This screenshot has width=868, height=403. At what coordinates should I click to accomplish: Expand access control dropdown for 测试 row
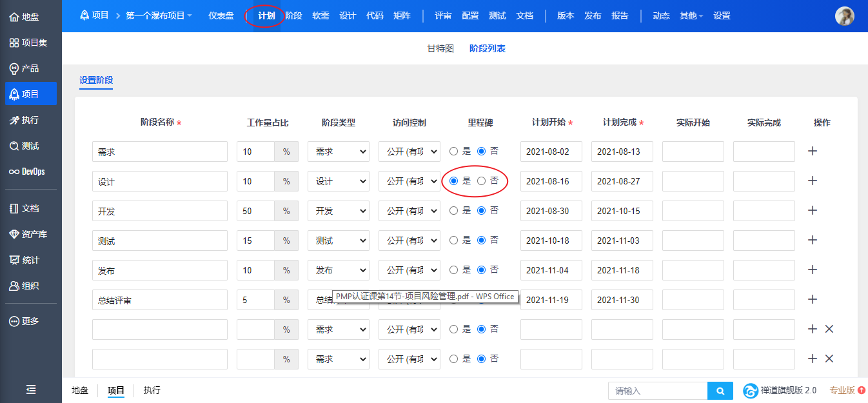[x=409, y=241]
